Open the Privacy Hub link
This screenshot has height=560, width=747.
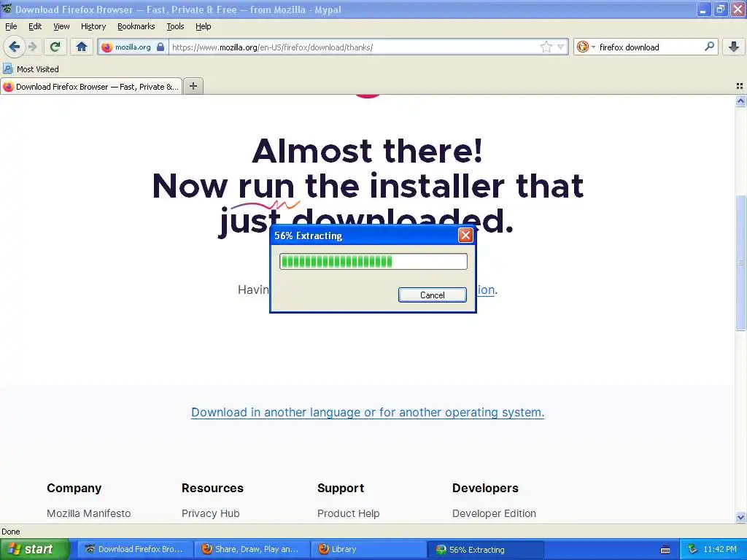pyautogui.click(x=211, y=513)
